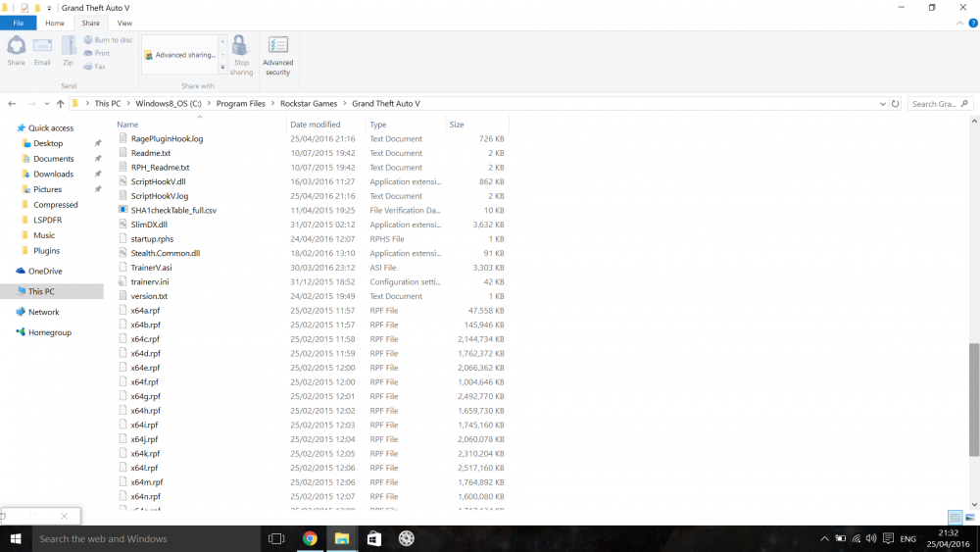Viewport: 980px width, 552px height.
Task: Expand the Share with gallery dropdown
Action: 222,67
